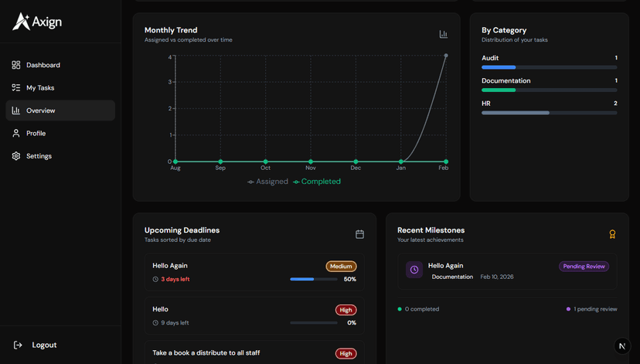Click the Settings gear icon in sidebar
640x364 pixels.
pyautogui.click(x=16, y=156)
